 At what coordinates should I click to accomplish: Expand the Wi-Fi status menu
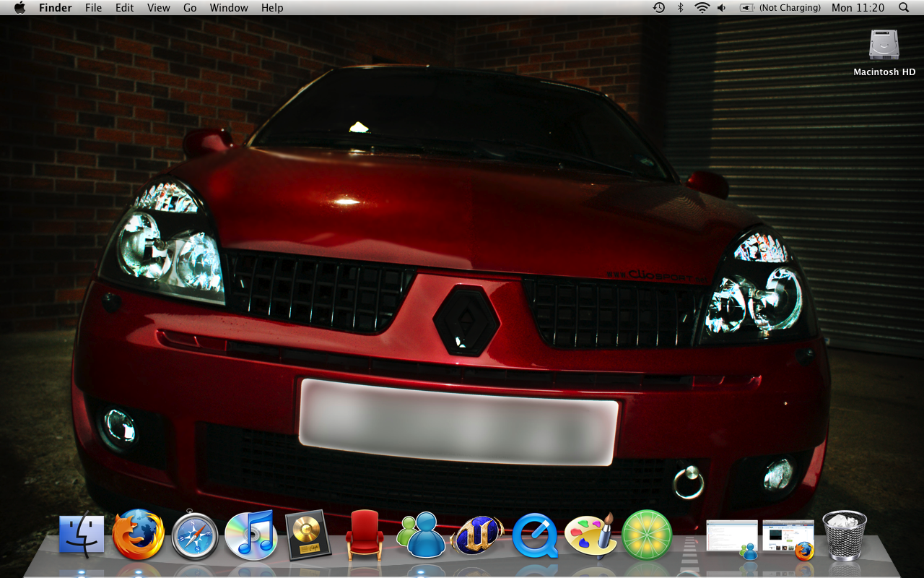coord(702,8)
